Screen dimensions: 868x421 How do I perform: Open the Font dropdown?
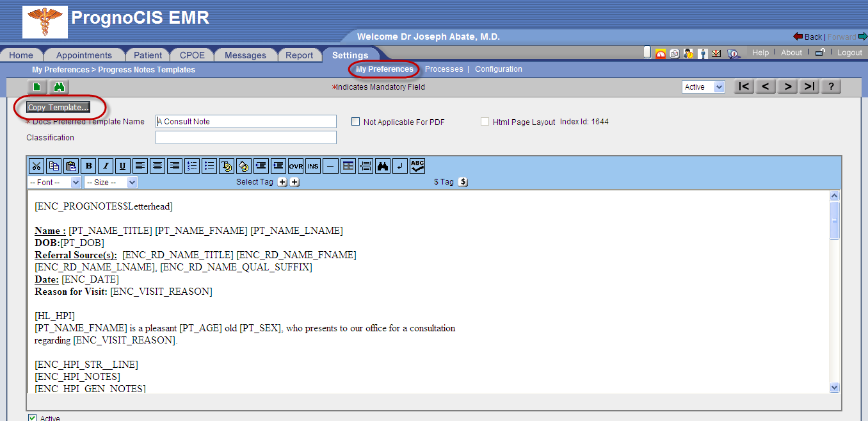pos(54,183)
